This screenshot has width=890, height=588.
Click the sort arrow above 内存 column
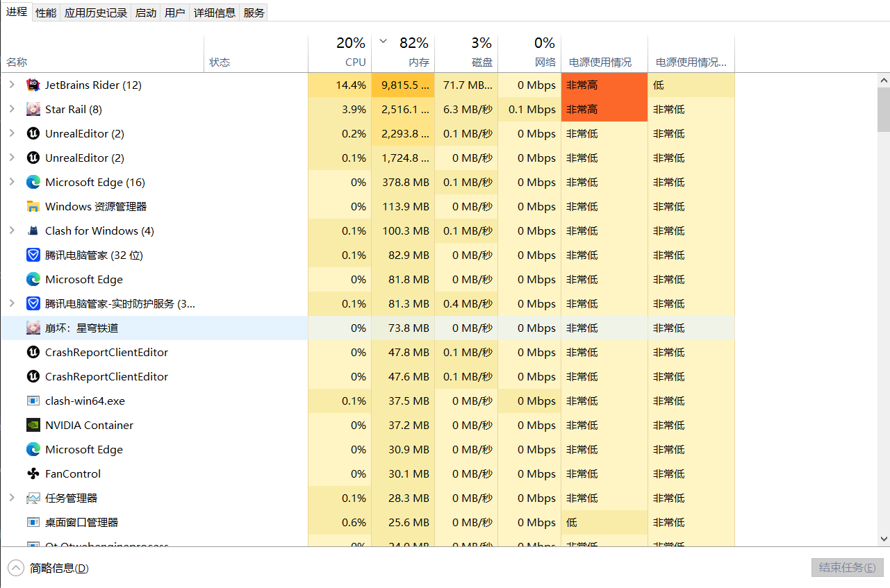tap(383, 42)
